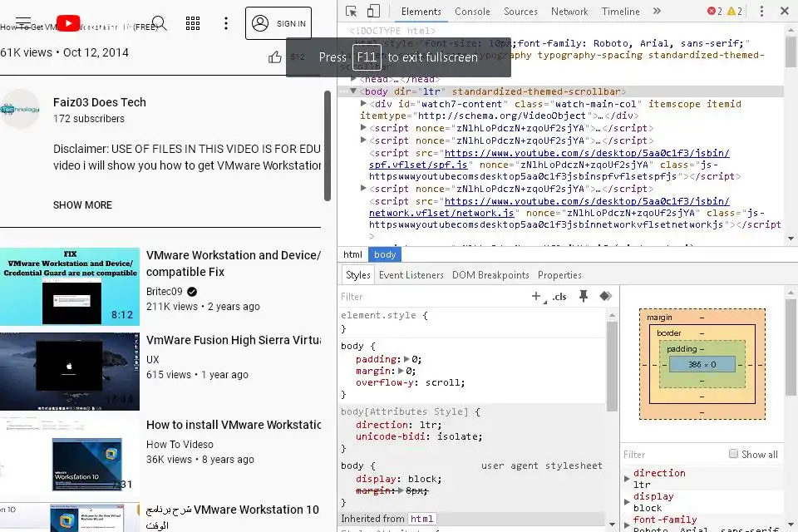Viewport: 798px width, 532px height.
Task: Open the Styles pane tab
Action: click(x=357, y=275)
